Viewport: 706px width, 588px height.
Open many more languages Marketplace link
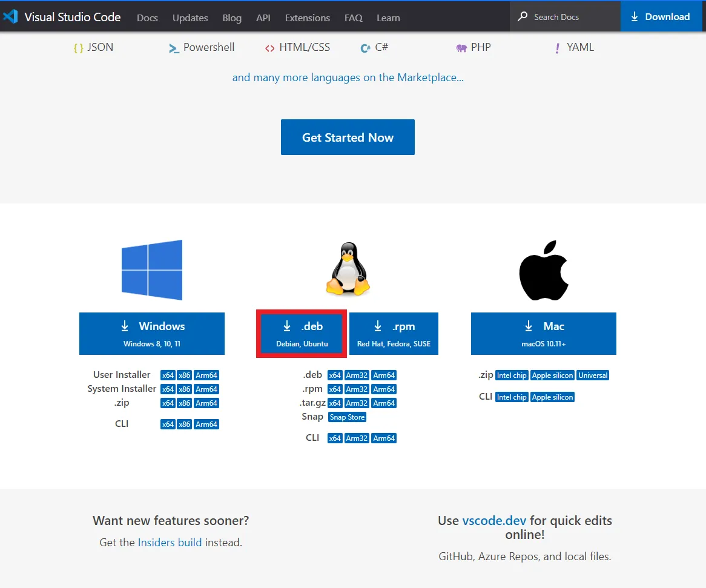[x=348, y=78]
